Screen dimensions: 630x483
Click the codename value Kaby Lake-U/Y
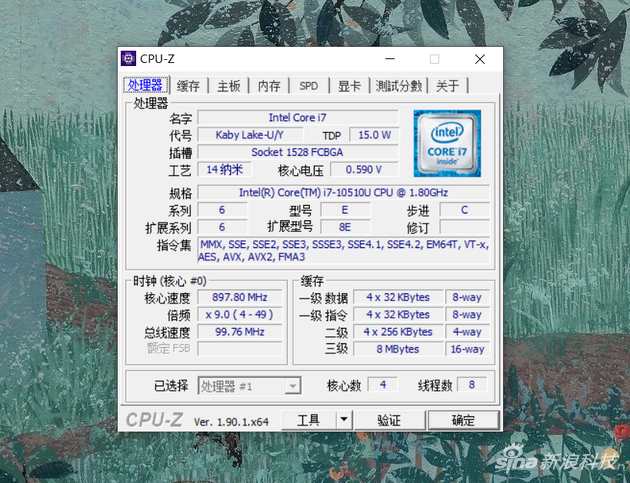coord(250,135)
